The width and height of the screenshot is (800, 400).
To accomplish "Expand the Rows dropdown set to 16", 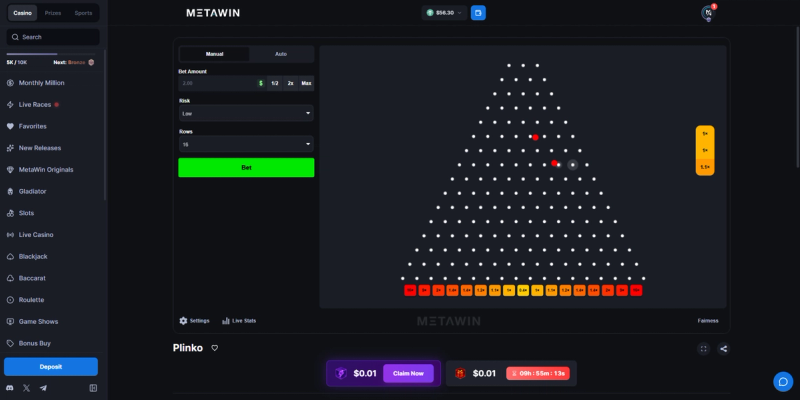I will 246,144.
